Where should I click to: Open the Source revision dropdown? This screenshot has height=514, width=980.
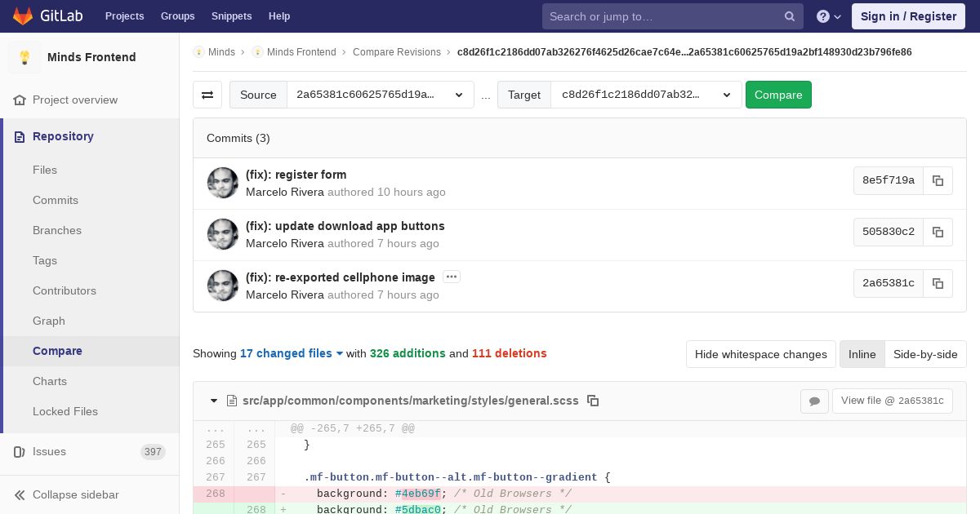381,95
